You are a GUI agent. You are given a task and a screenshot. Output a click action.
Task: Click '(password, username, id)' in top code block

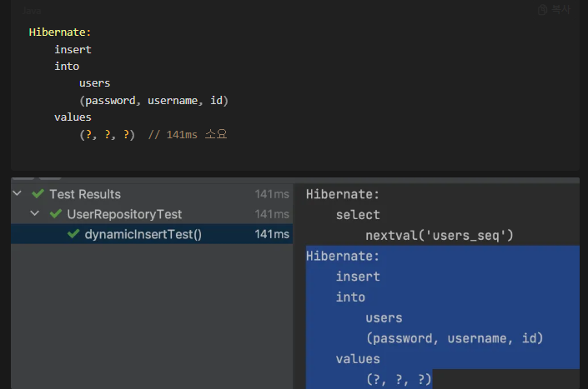click(153, 100)
